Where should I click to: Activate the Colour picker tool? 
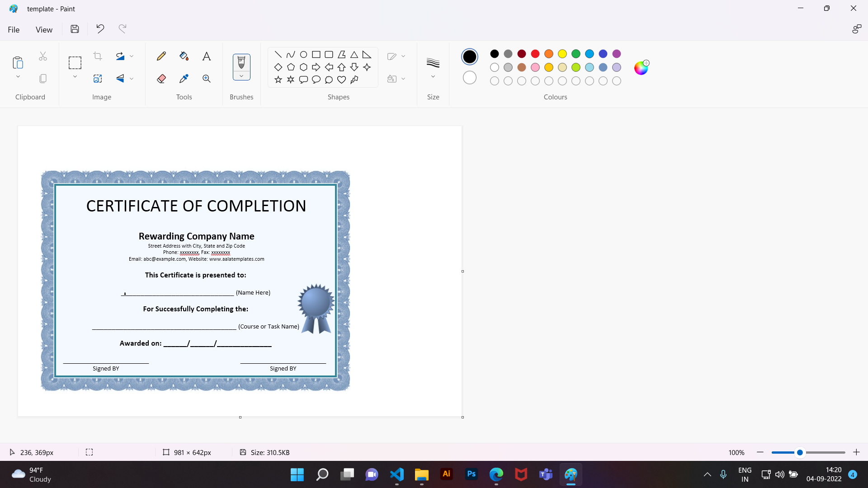[184, 78]
